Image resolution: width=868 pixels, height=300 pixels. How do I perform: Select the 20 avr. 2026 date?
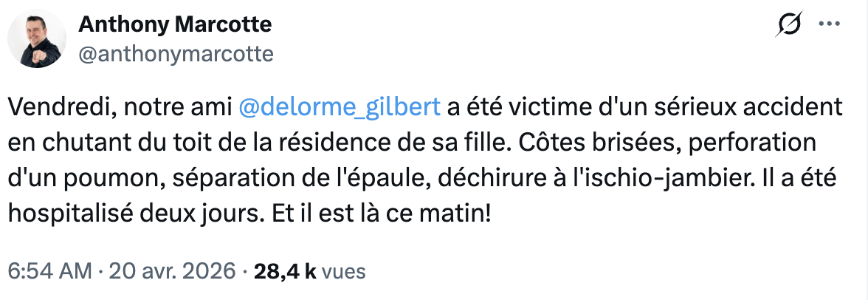pos(173,271)
